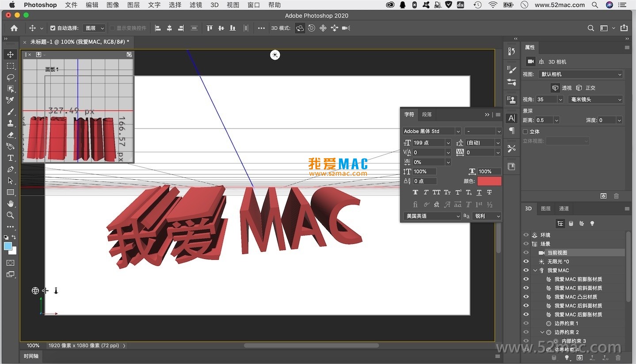The width and height of the screenshot is (636, 364).
Task: Select the Move tool
Action: point(10,54)
